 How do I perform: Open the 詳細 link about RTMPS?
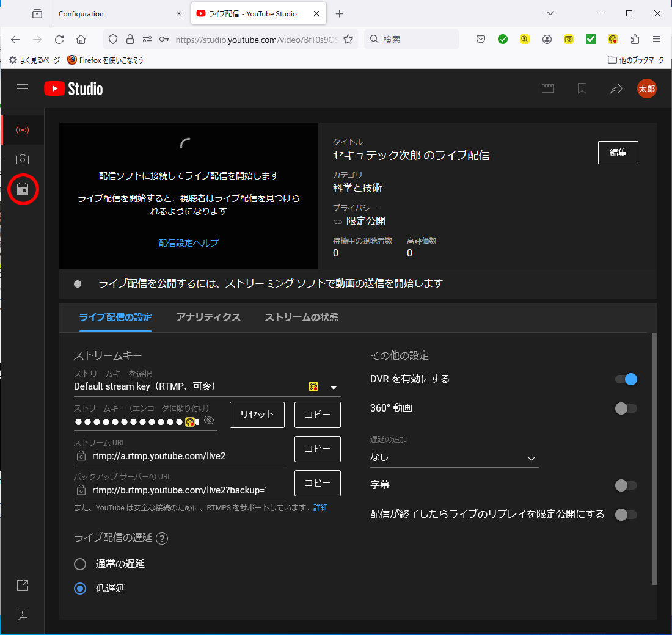pos(321,508)
